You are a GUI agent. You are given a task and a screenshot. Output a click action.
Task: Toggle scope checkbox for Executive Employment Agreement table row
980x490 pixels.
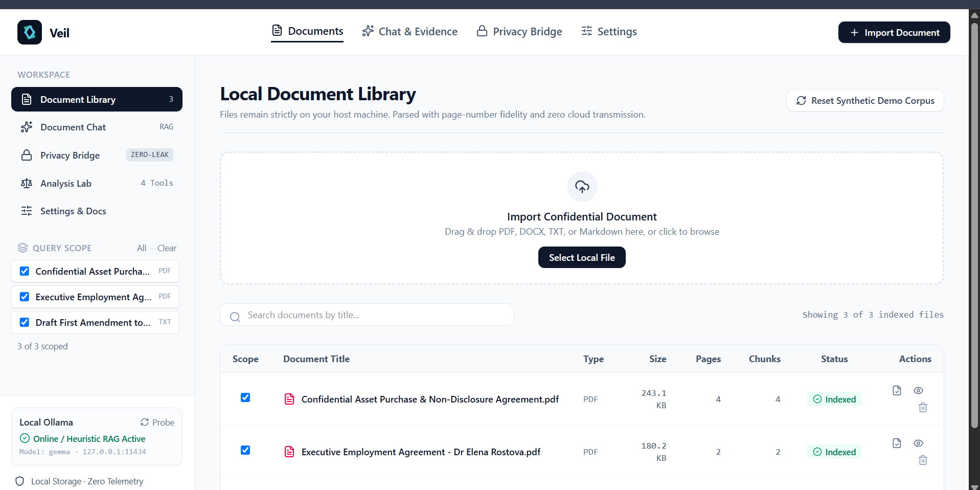pyautogui.click(x=245, y=450)
